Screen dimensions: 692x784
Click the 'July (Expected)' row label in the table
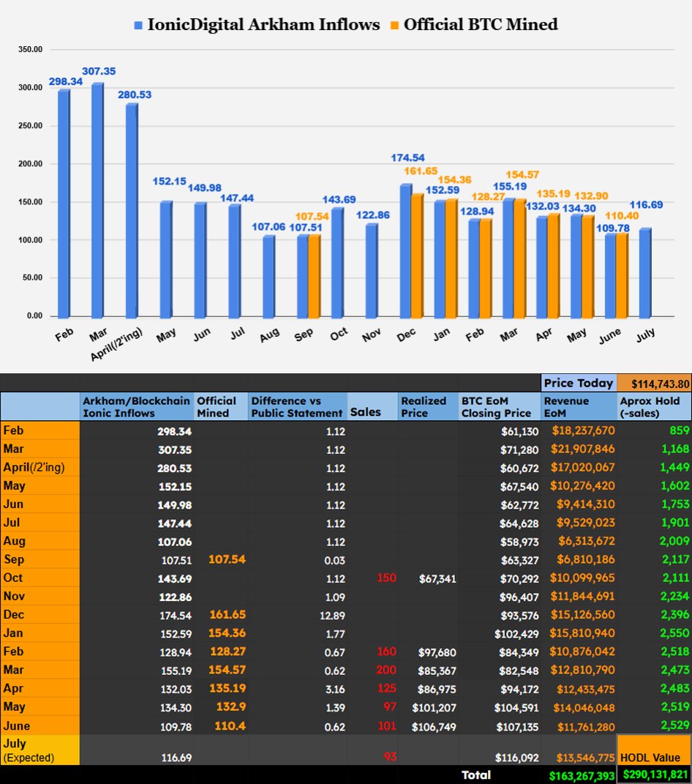click(40, 750)
